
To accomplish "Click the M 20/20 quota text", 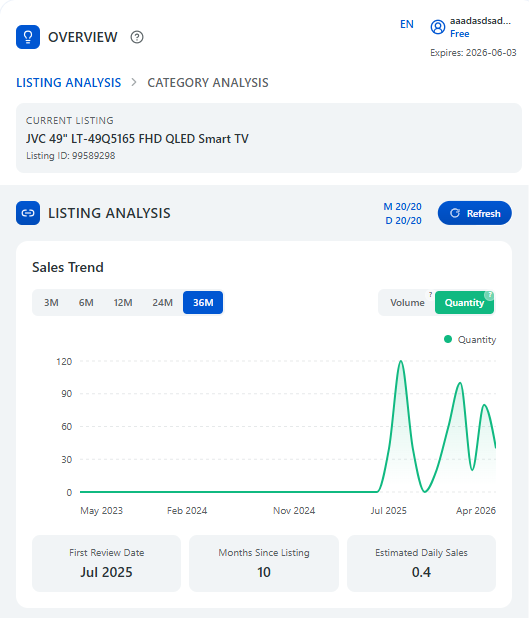I will pos(402,207).
